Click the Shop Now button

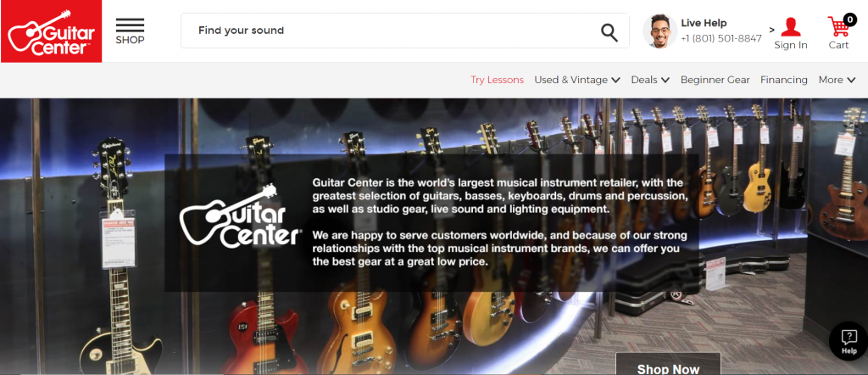pos(668,364)
